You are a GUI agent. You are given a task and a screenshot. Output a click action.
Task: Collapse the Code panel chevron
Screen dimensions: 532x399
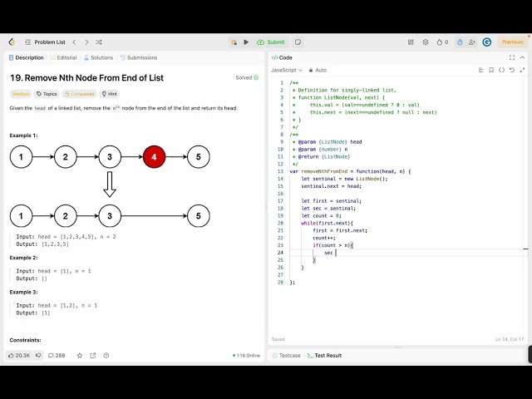coord(523,57)
